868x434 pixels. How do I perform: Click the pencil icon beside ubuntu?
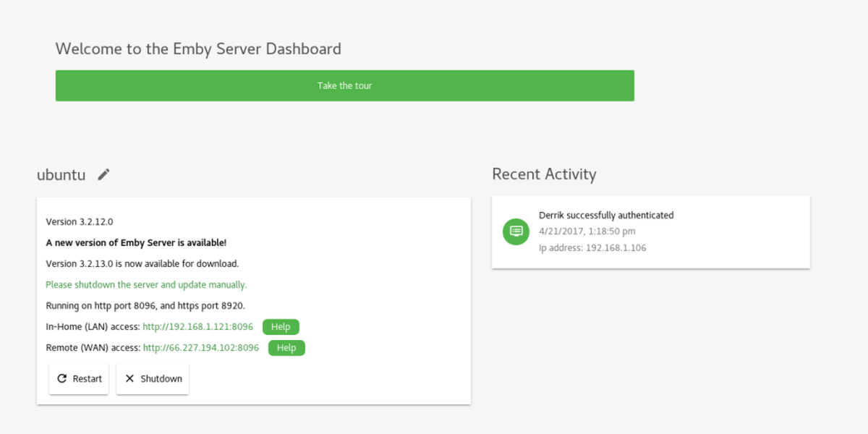coord(104,174)
